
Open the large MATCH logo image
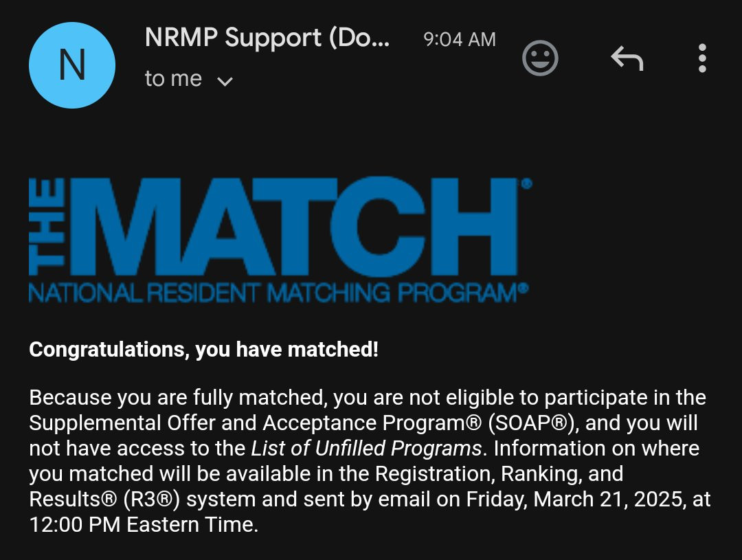click(280, 240)
